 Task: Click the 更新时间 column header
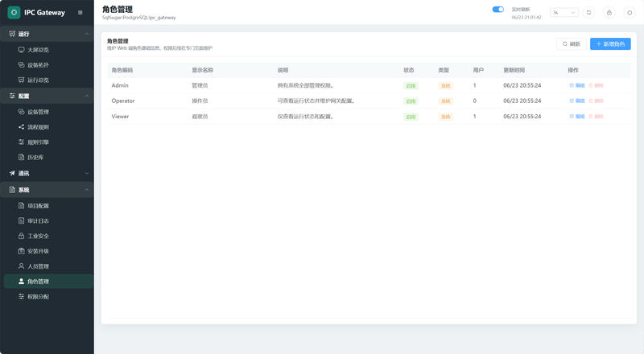[514, 70]
